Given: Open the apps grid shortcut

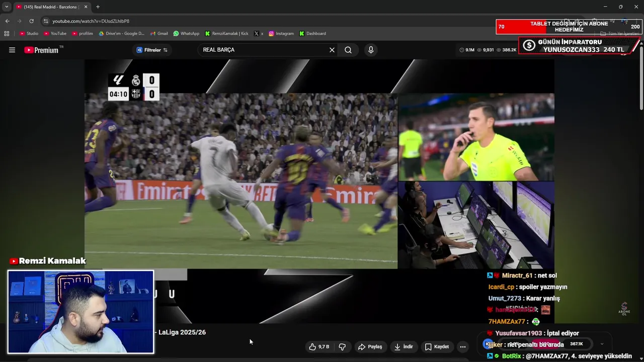Looking at the screenshot, I should coord(7,34).
